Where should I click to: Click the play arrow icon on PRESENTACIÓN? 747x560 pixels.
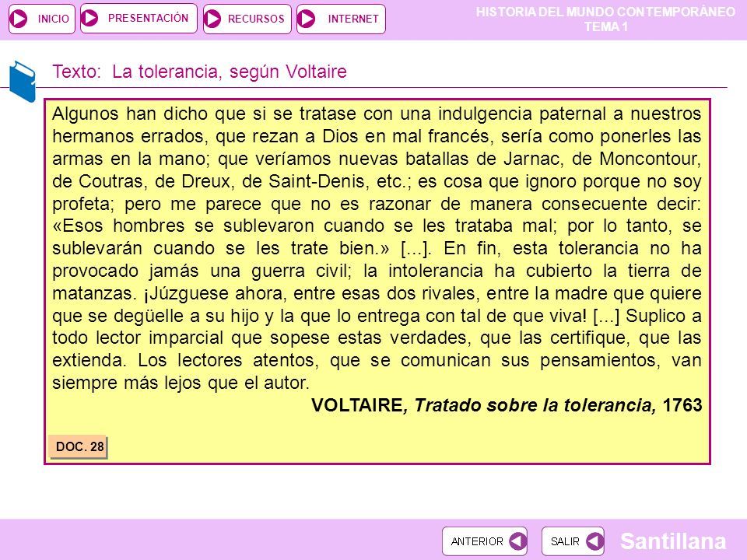(89, 18)
